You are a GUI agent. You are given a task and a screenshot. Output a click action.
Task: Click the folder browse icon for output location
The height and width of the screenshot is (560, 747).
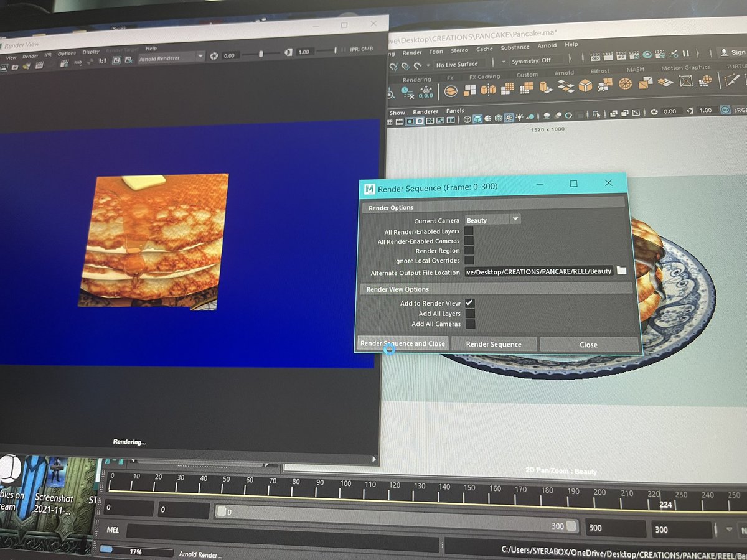621,271
